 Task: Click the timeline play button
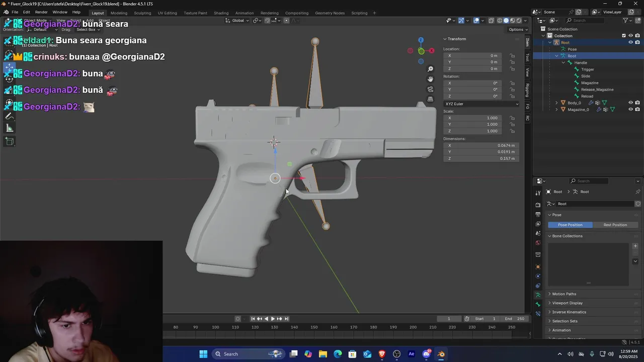(273, 319)
